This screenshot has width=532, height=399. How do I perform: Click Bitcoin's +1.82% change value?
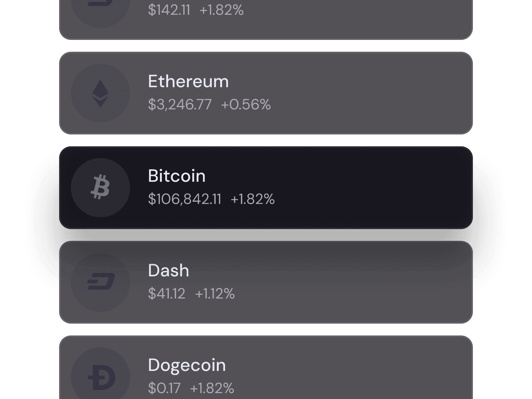click(253, 199)
